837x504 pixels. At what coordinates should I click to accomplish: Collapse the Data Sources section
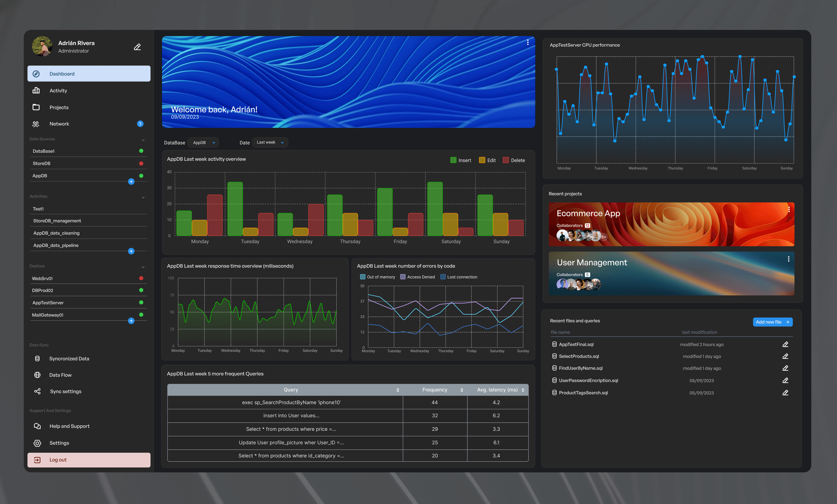pos(143,140)
